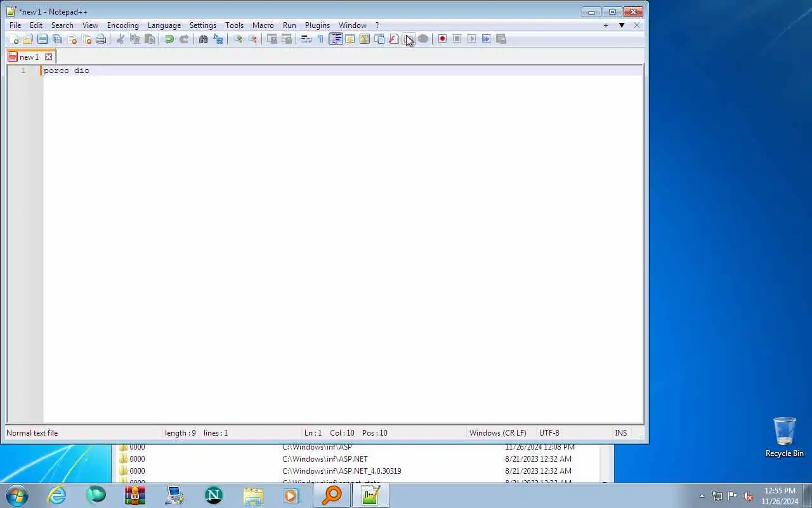Toggle file Monitoring (tail -f) icon
Viewport: 812px width, 508px height.
(x=423, y=39)
